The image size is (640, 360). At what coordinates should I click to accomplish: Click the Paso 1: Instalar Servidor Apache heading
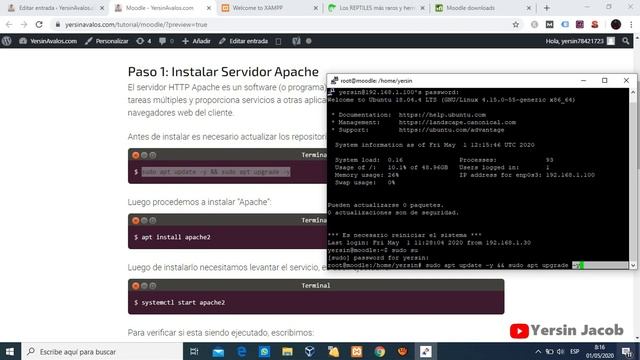(x=223, y=71)
